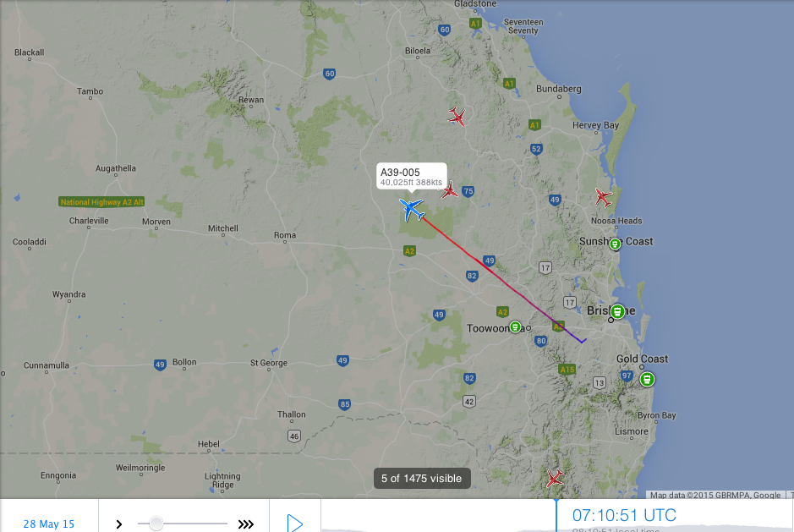Select the red plane south of Lismore
The width and height of the screenshot is (794, 532).
click(x=555, y=478)
